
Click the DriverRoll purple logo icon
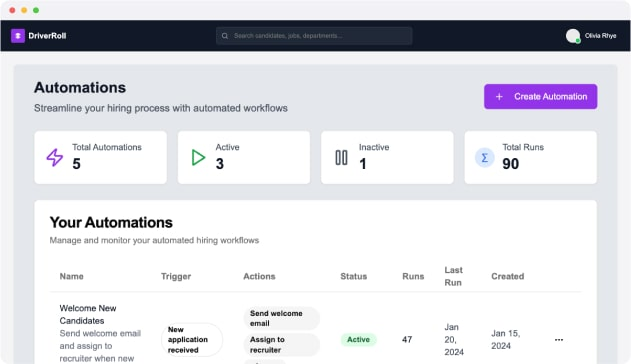click(x=18, y=36)
